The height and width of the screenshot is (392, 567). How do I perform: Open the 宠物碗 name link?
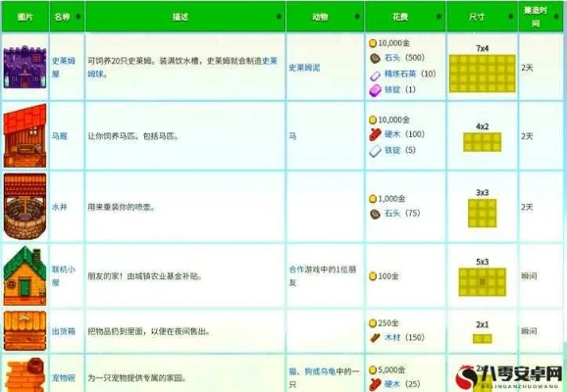tap(64, 378)
